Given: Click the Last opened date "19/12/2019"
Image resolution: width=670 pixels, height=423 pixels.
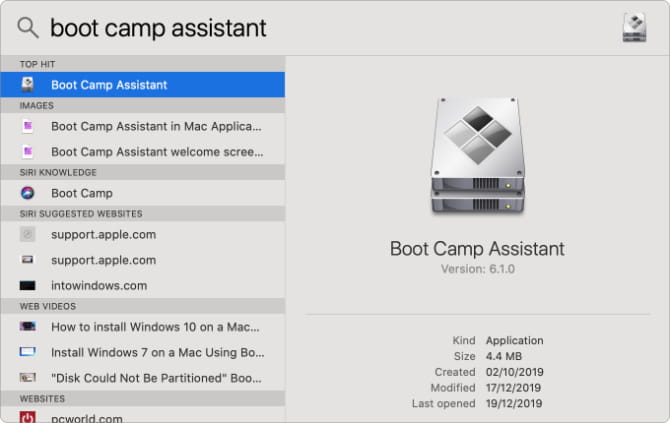Looking at the screenshot, I should (514, 403).
